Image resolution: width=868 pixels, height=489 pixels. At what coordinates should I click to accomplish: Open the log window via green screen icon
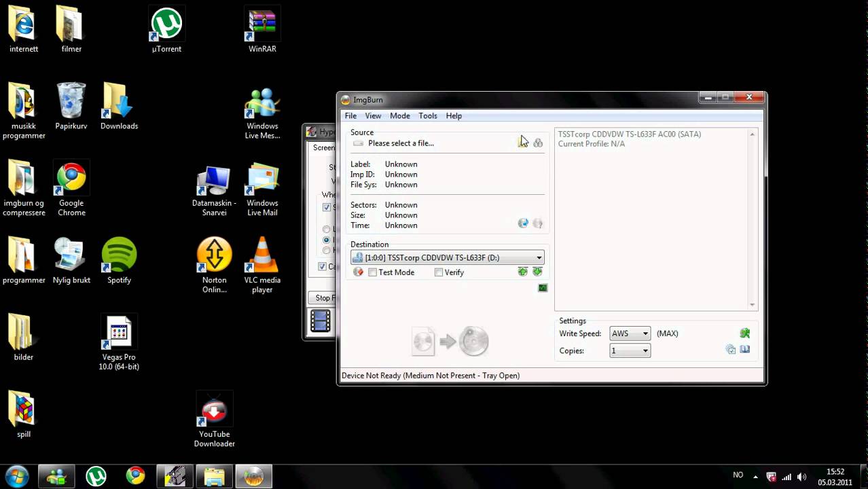click(543, 288)
